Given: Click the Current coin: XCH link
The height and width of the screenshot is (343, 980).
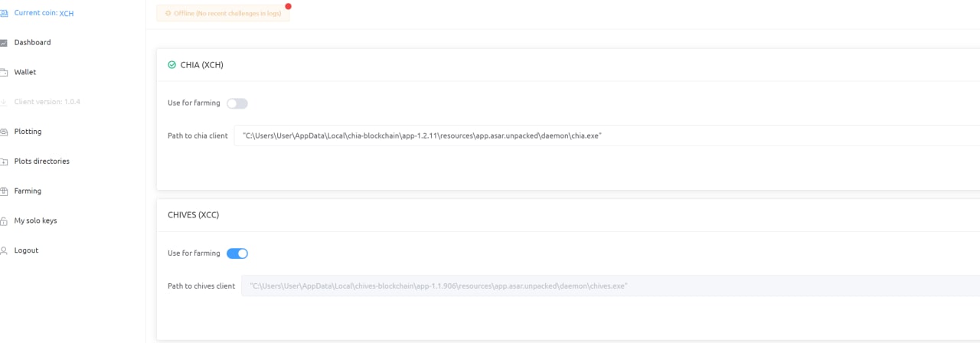Looking at the screenshot, I should point(44,13).
